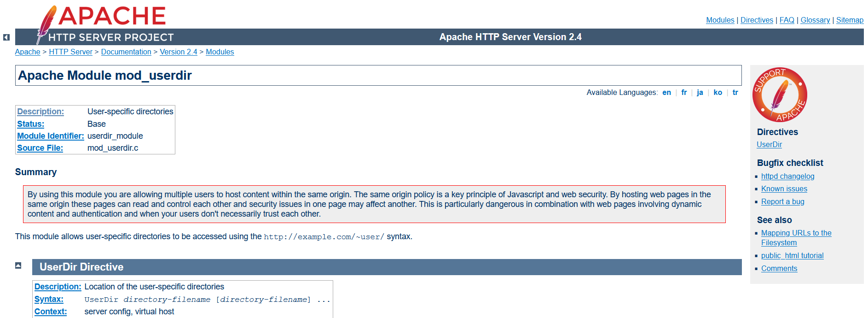Click the module Description: link

(x=41, y=112)
